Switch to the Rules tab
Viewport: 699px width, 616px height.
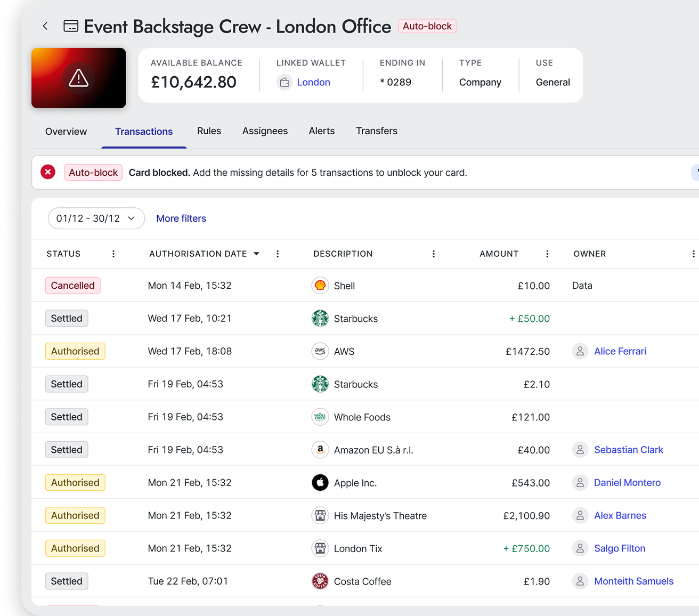point(209,131)
